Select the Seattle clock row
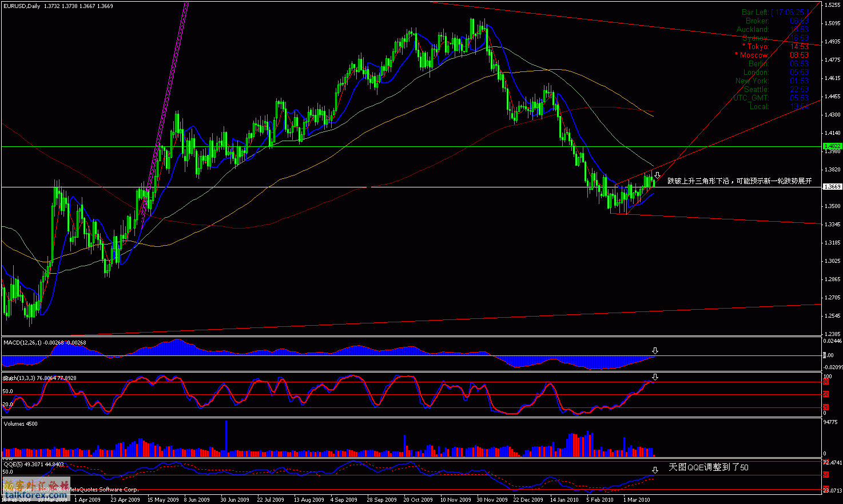This screenshot has width=843, height=504. coord(776,89)
